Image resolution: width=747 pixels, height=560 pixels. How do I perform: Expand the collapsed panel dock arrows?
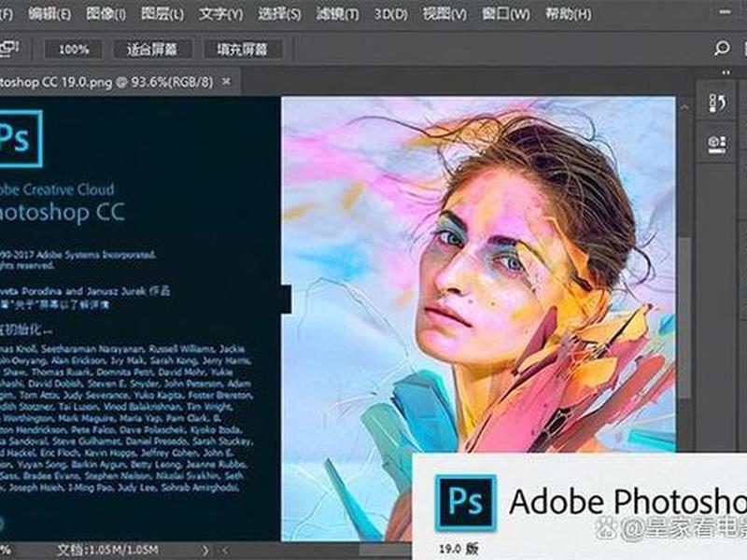[726, 73]
